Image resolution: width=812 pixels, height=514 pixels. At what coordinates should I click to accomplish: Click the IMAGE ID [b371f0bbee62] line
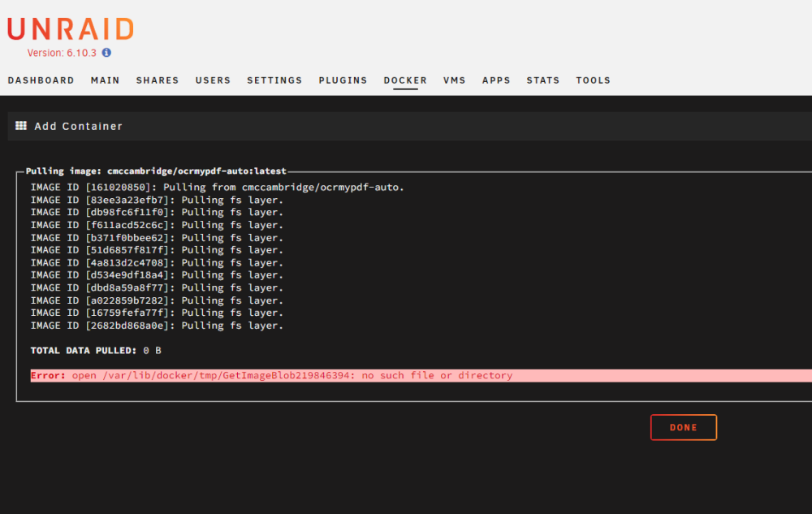(157, 238)
